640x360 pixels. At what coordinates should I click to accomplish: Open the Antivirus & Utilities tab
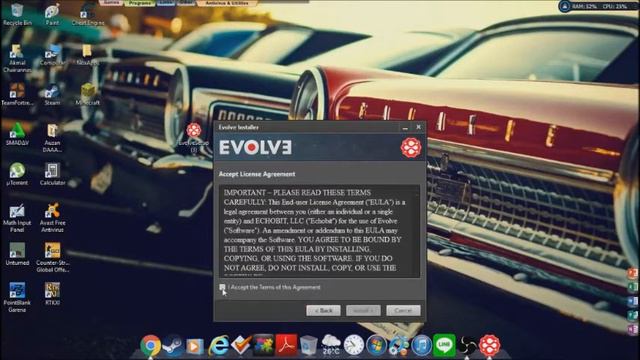pyautogui.click(x=227, y=3)
